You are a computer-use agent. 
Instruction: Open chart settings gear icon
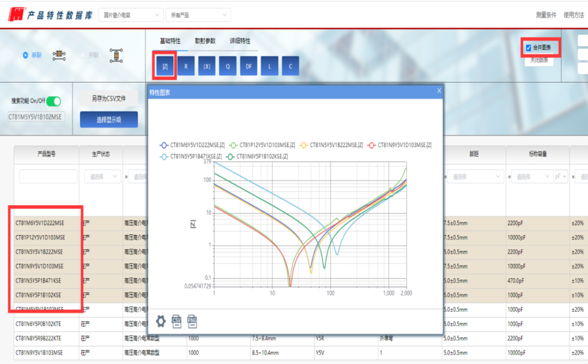161,321
